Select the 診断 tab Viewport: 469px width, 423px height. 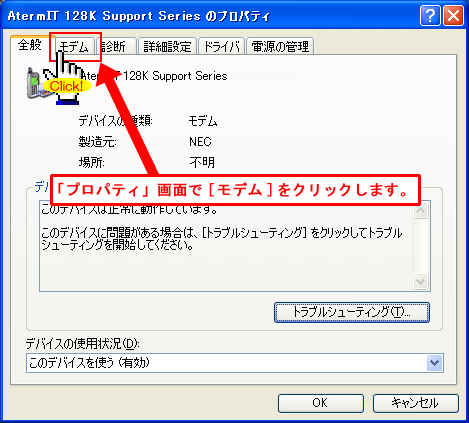(117, 47)
